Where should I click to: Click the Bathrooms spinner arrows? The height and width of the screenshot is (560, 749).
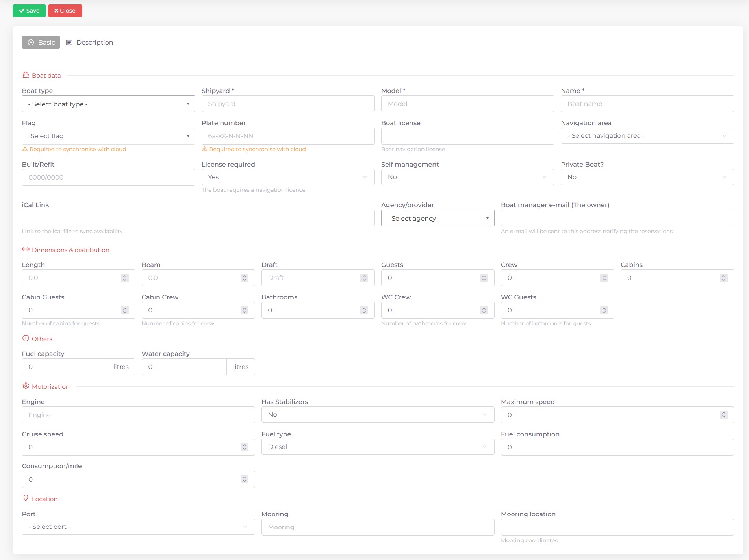click(x=364, y=310)
